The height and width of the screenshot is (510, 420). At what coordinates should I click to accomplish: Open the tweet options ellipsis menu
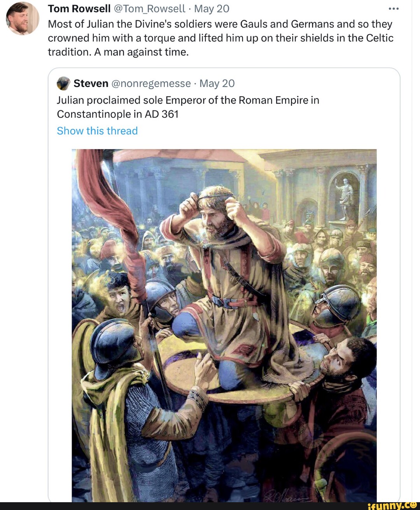pos(394,8)
